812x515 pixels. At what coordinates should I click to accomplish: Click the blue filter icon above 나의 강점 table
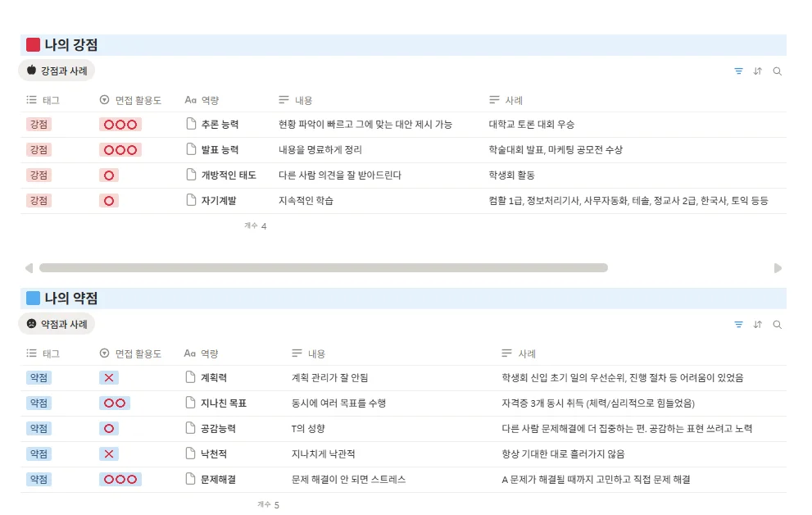pyautogui.click(x=738, y=71)
